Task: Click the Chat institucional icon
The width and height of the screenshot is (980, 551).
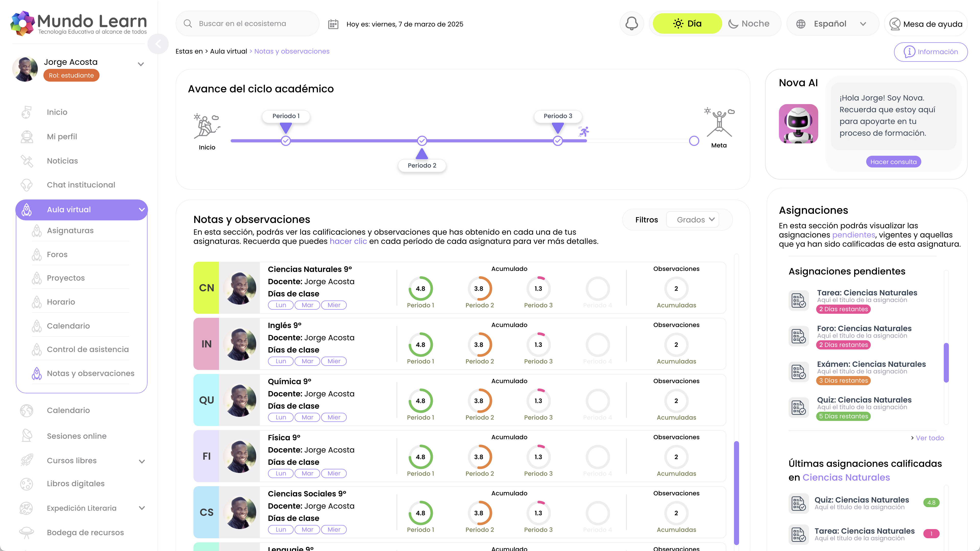Action: 26,185
